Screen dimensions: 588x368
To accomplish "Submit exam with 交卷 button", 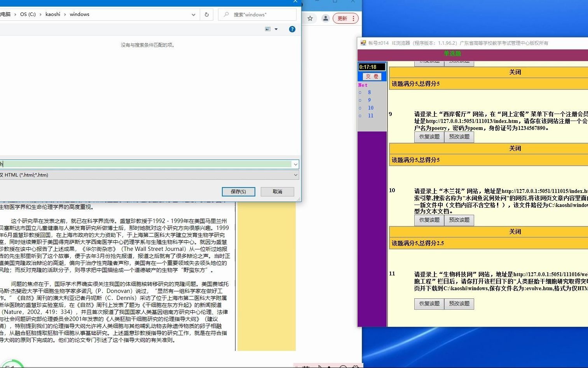I will 372,77.
